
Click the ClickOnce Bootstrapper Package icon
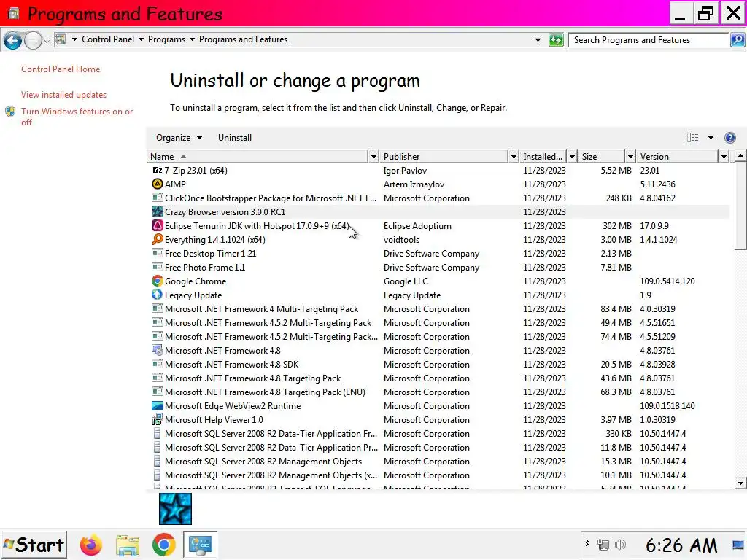tap(158, 198)
